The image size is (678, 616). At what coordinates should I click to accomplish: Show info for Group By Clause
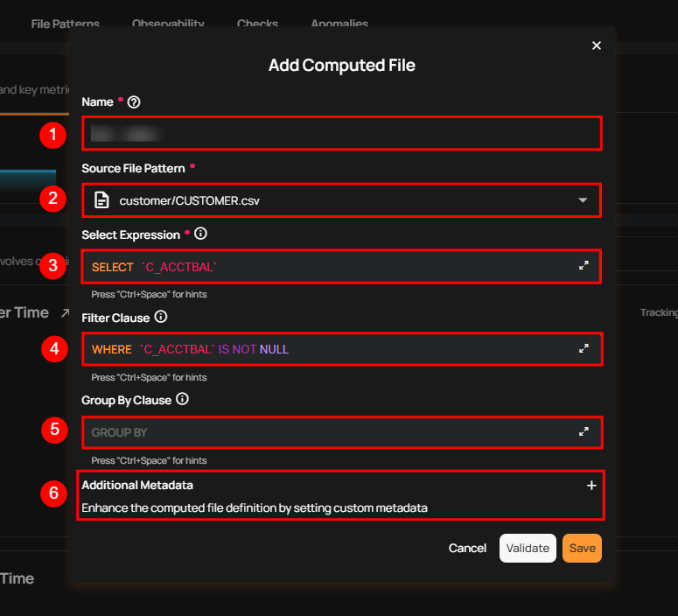pos(183,399)
